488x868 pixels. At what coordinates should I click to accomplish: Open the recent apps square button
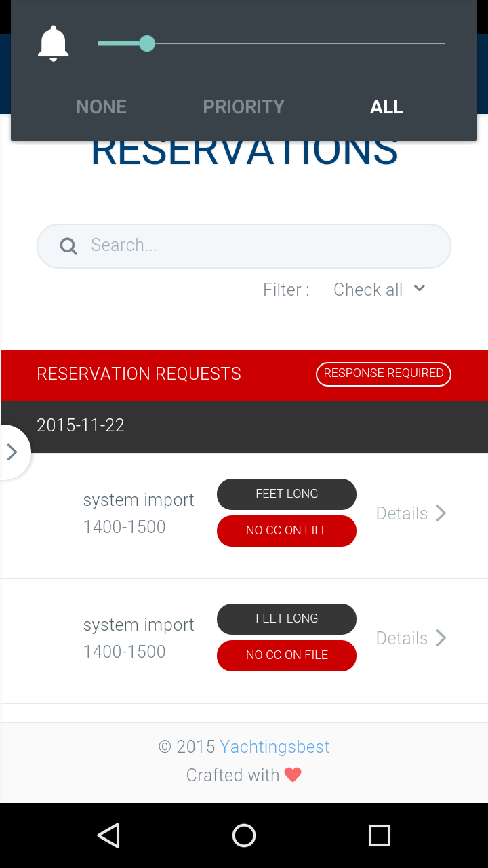tap(379, 835)
